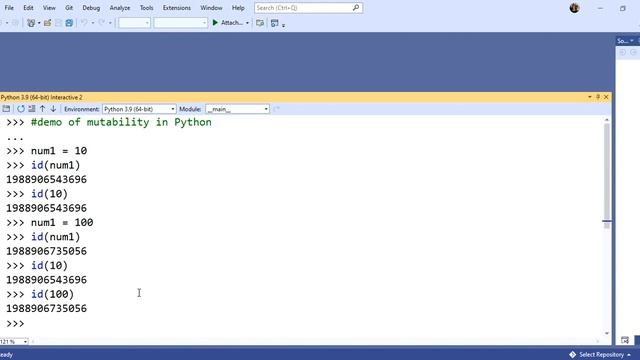Open the Analyze menu

coord(120,8)
